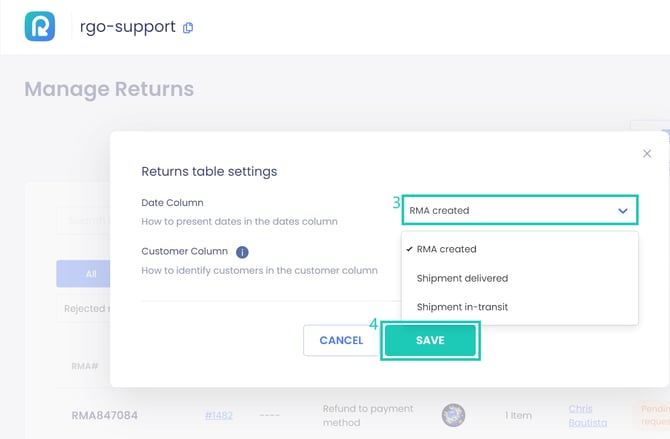
Task: Copy the rgo-support store name
Action: pos(188,28)
